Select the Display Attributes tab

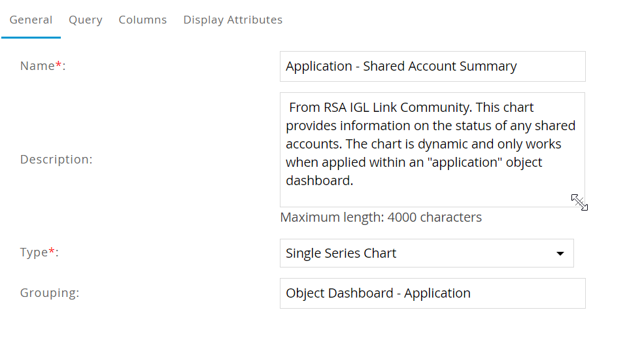pyautogui.click(x=233, y=20)
